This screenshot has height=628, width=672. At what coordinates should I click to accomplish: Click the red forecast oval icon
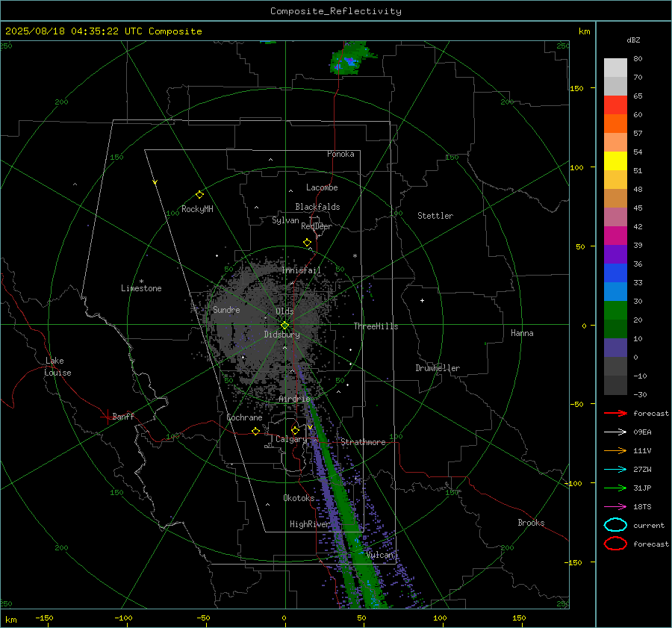click(x=615, y=544)
